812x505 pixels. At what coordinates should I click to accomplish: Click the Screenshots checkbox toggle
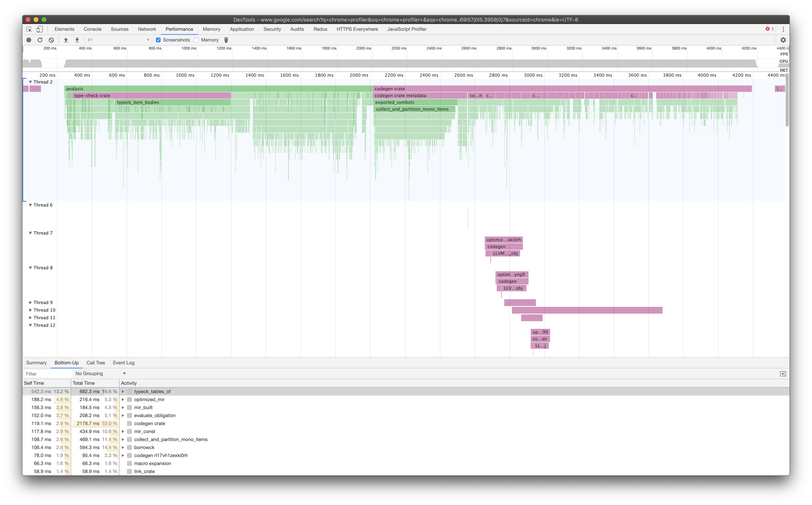[158, 40]
